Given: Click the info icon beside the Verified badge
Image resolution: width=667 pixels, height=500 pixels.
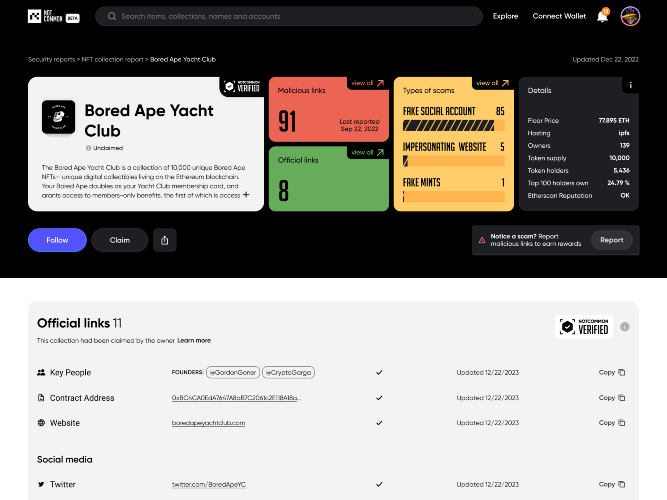Looking at the screenshot, I should pos(624,327).
